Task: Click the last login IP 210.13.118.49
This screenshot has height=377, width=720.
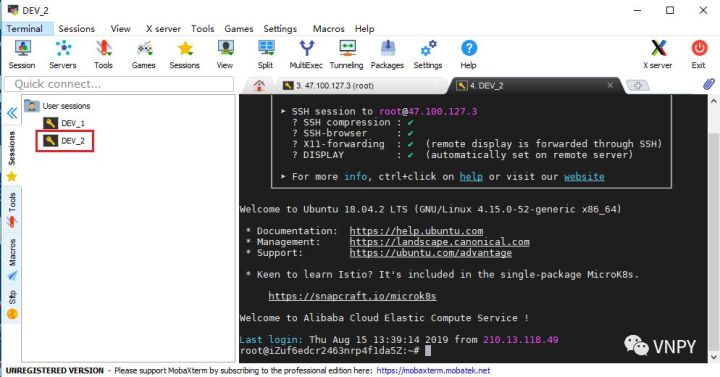Action: click(x=521, y=340)
